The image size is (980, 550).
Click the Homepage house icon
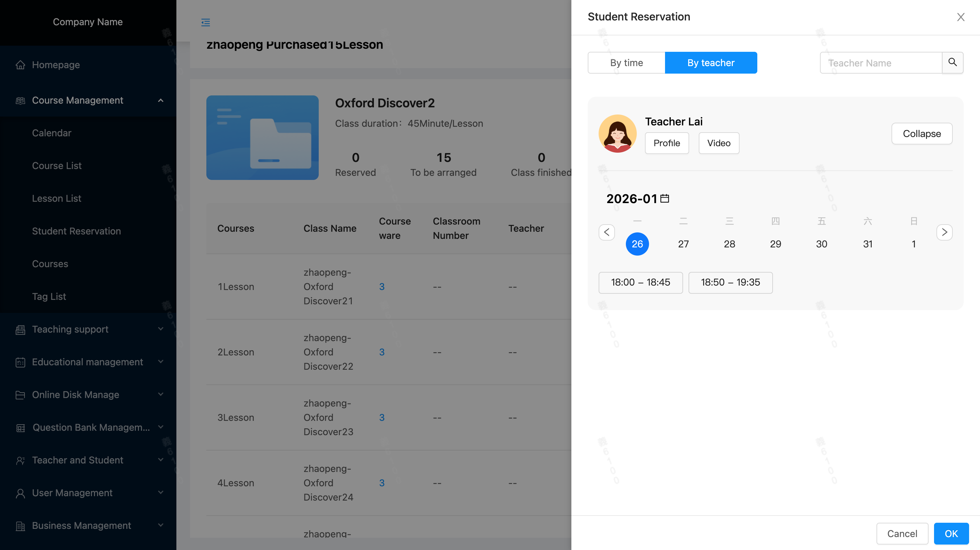coord(20,65)
